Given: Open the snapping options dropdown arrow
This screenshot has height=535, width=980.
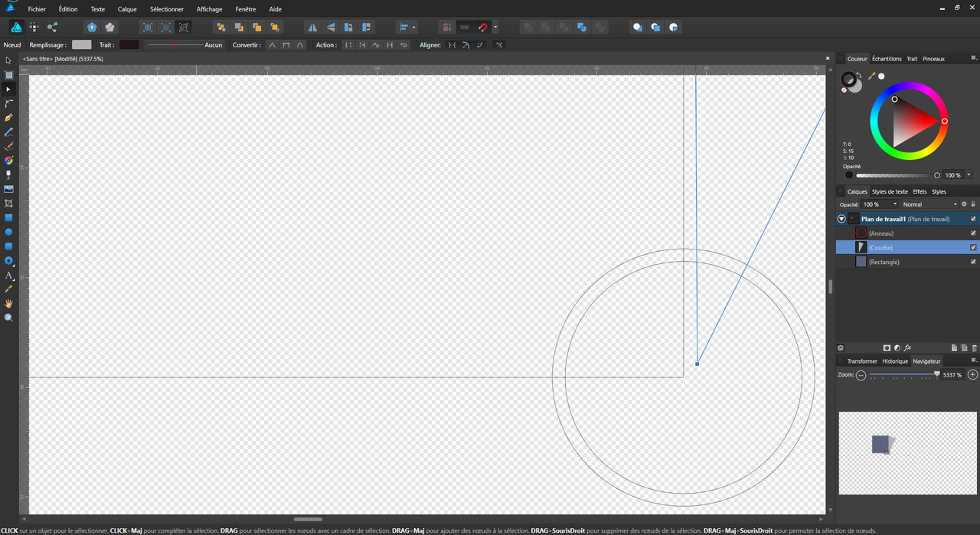Looking at the screenshot, I should click(495, 27).
